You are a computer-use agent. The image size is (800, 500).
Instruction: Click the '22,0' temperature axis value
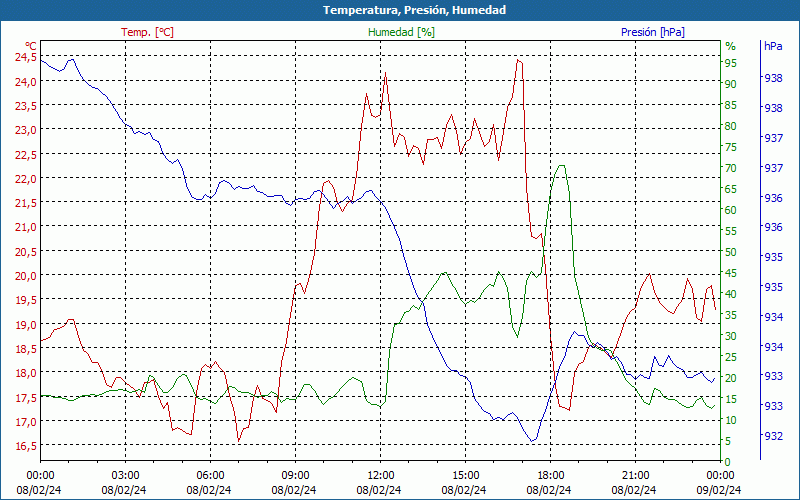(26, 179)
